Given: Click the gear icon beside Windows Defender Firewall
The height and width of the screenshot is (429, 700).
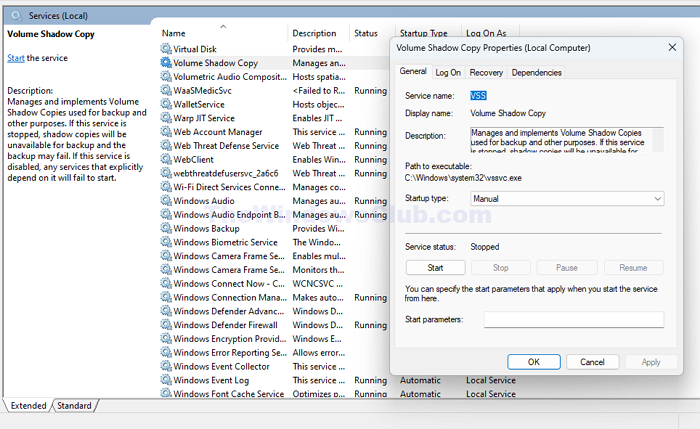Looking at the screenshot, I should pos(166,325).
